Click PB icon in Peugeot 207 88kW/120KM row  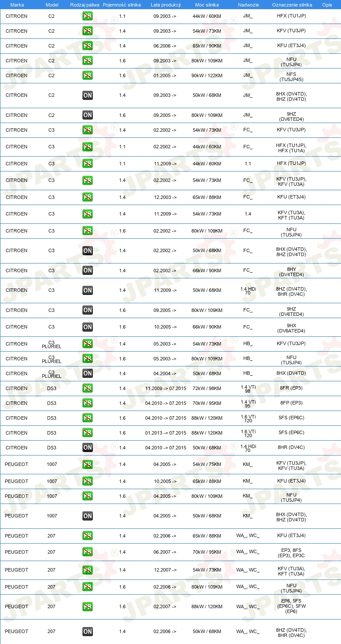point(88,607)
